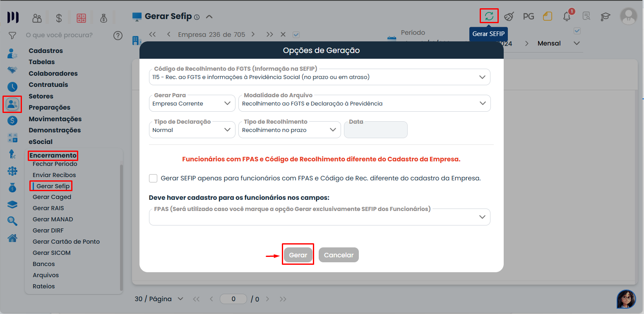Image resolution: width=644 pixels, height=314 pixels.
Task: Select Gerar RAIS in the submenu
Action: pyautogui.click(x=48, y=208)
